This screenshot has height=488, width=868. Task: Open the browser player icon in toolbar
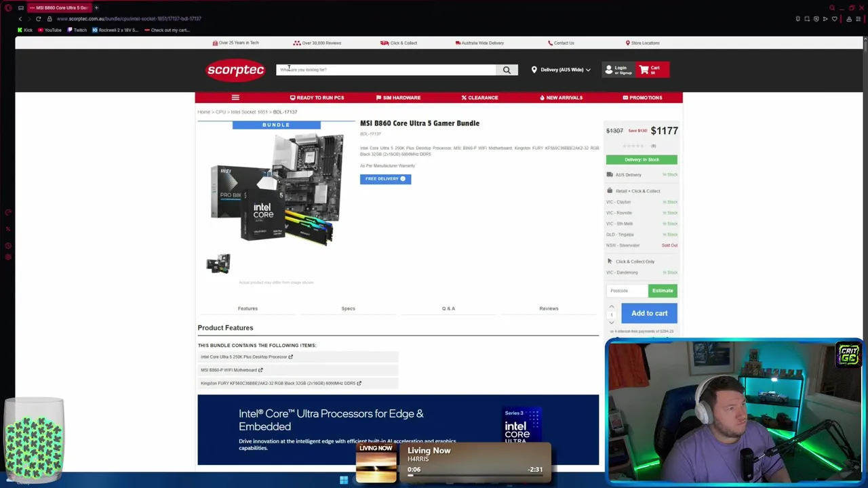[x=825, y=19]
